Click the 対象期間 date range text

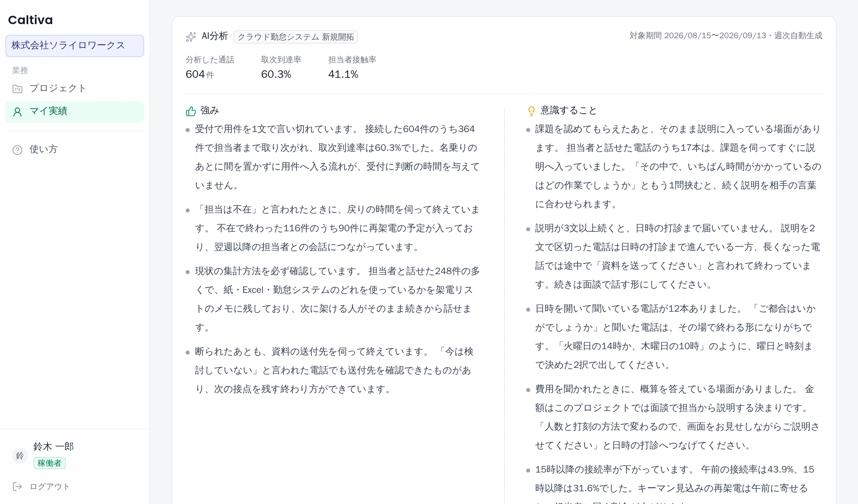click(726, 36)
